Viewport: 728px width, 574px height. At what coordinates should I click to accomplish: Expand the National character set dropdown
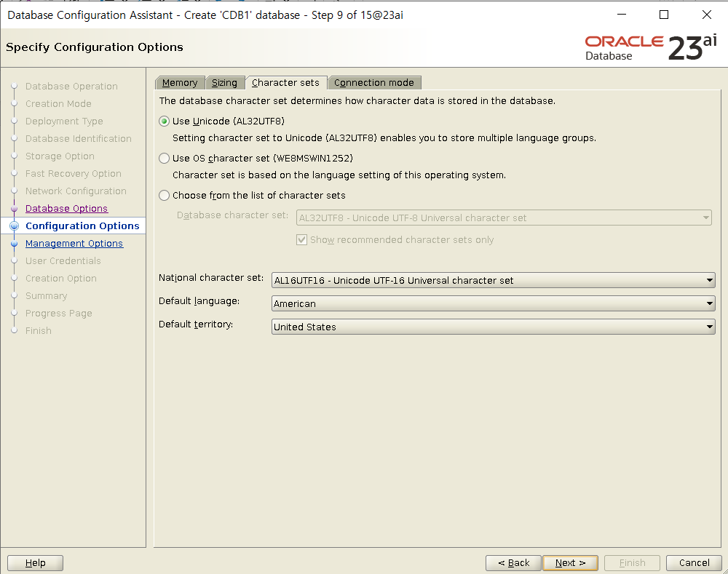point(493,280)
